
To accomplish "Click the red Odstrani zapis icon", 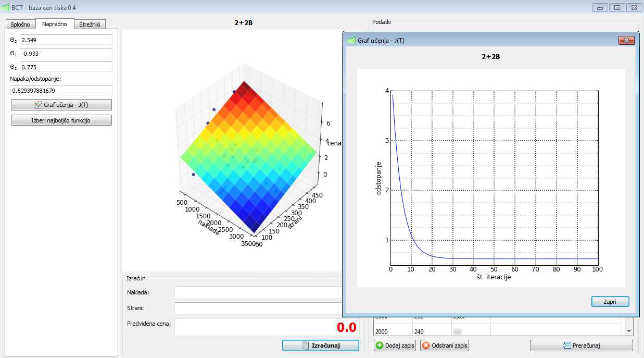I will [426, 345].
